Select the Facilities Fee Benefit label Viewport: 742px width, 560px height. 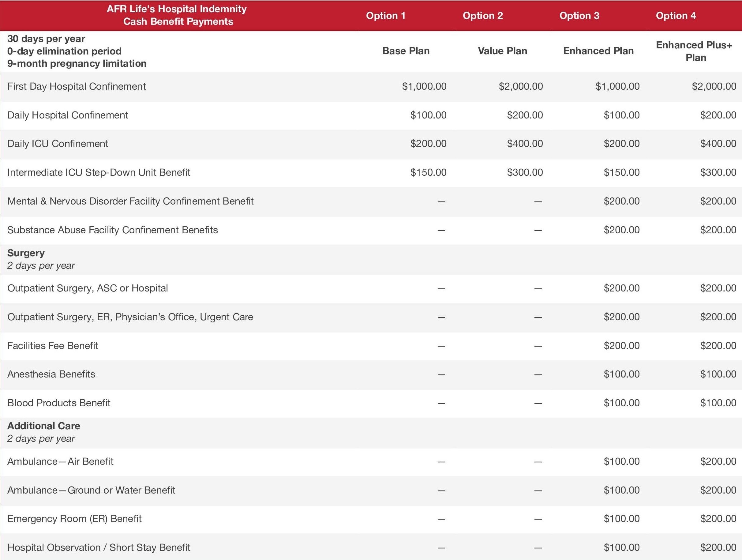(53, 346)
